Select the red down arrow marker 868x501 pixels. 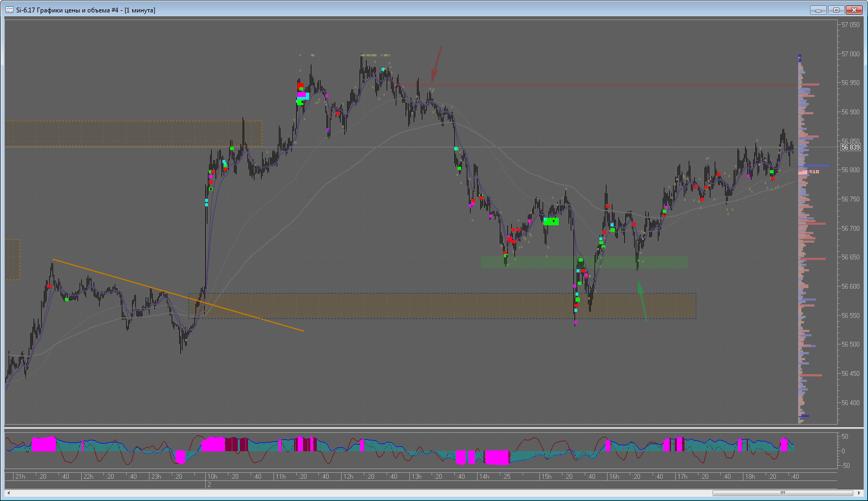tap(436, 64)
